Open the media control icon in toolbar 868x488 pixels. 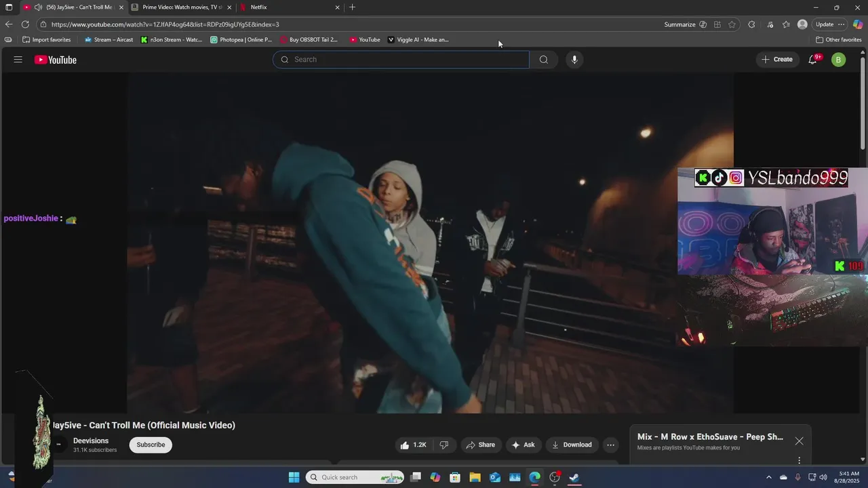click(770, 24)
